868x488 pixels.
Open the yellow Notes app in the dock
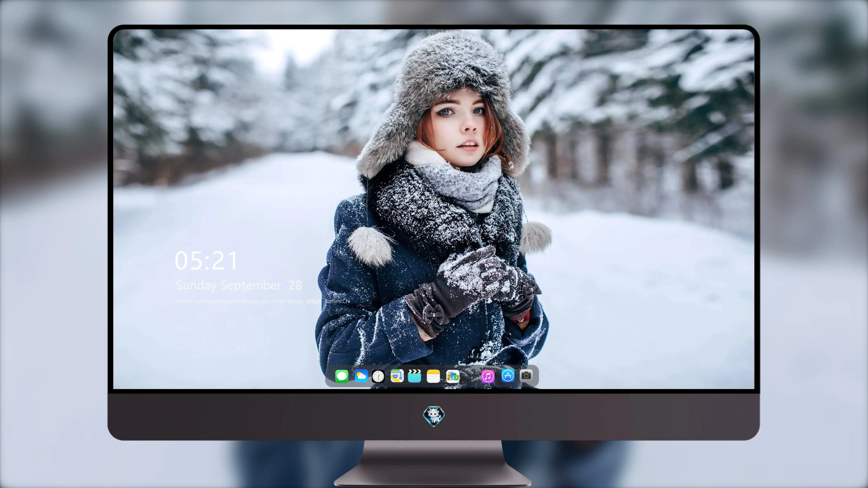[x=433, y=376]
